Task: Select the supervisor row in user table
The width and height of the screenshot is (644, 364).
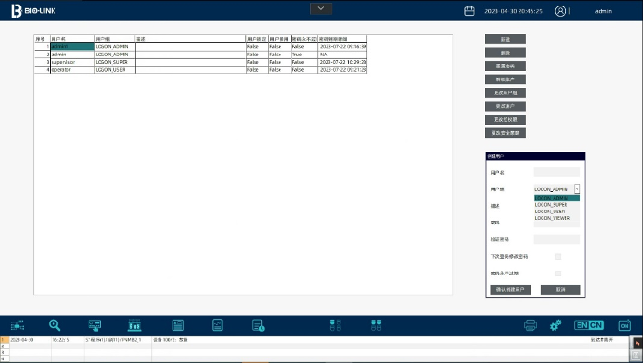Action: pyautogui.click(x=200, y=62)
